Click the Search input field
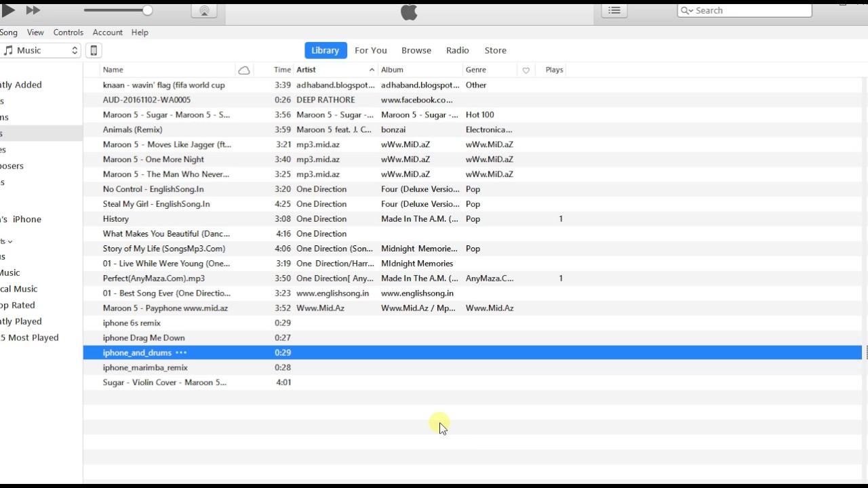Image resolution: width=868 pixels, height=488 pixels. point(745,10)
